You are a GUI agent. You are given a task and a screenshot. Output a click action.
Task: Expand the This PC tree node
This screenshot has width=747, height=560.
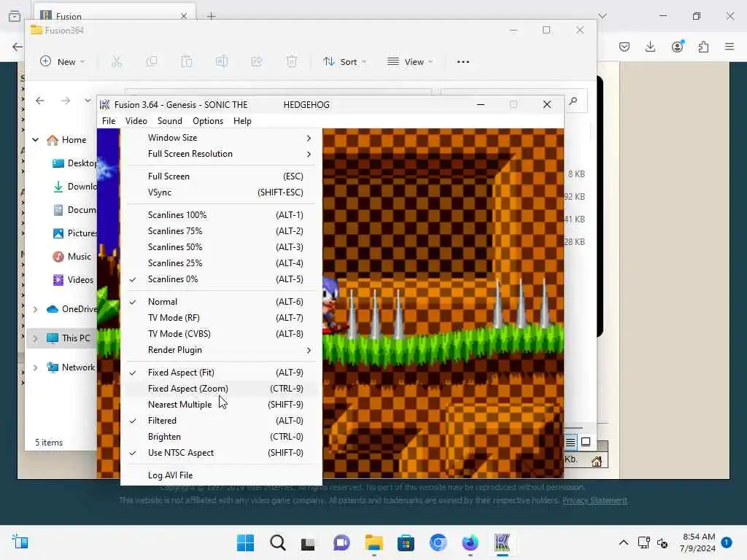pos(35,338)
